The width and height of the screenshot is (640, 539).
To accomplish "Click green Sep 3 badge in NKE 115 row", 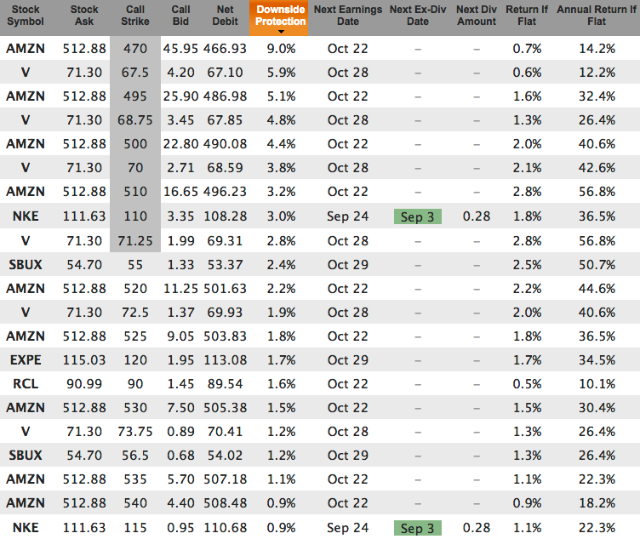I will point(418,528).
